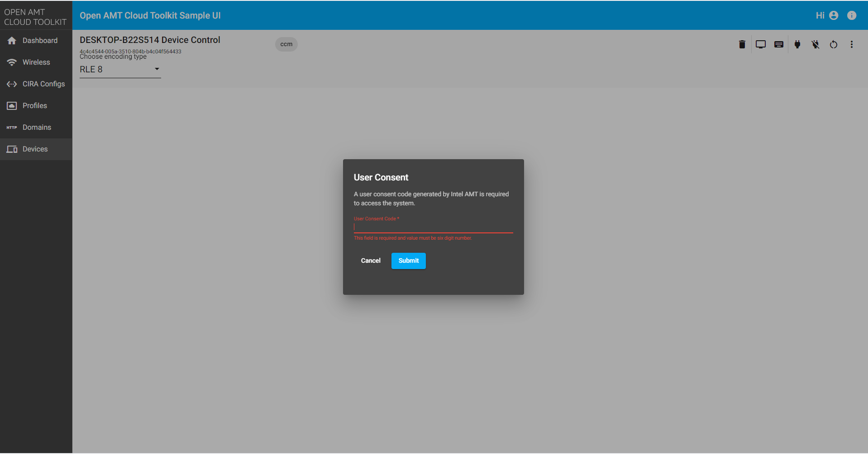Cancel the User Consent dialog
868x454 pixels.
pos(371,261)
